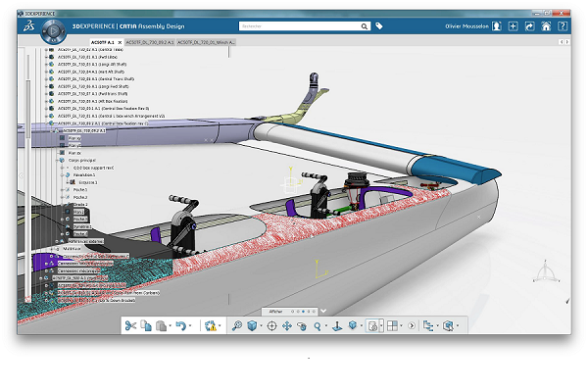The height and width of the screenshot is (392, 588).
Task: Select the first toolbar section dot
Action: pos(292,312)
